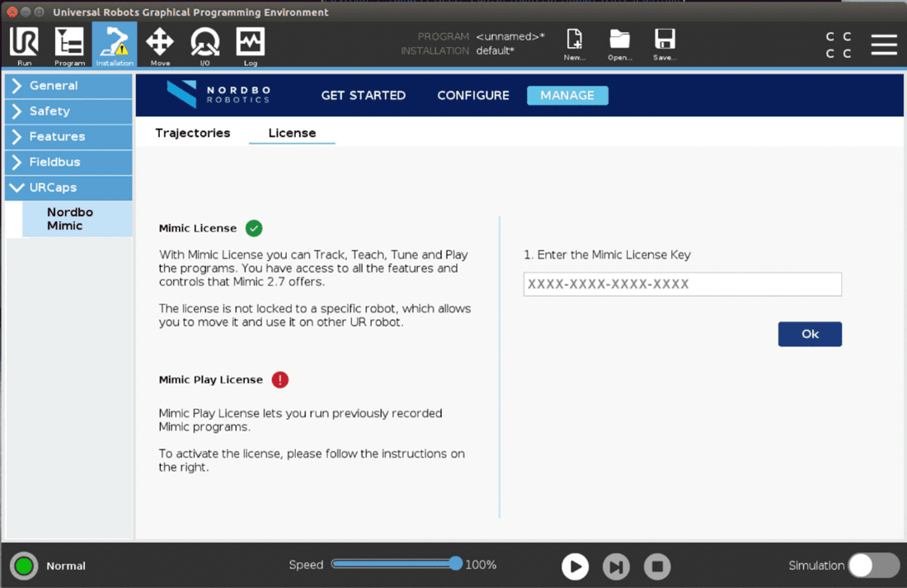
Task: Open the hamburger menu icon
Action: click(x=884, y=45)
